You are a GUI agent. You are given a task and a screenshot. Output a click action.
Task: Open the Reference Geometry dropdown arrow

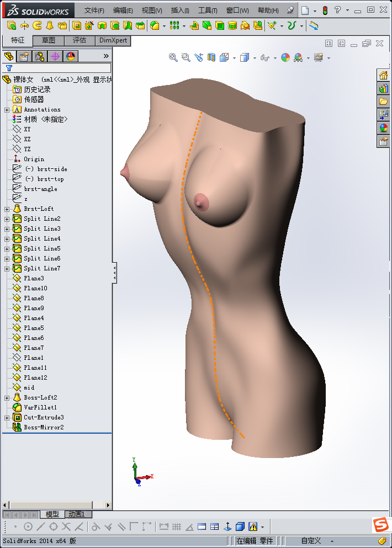[x=282, y=26]
